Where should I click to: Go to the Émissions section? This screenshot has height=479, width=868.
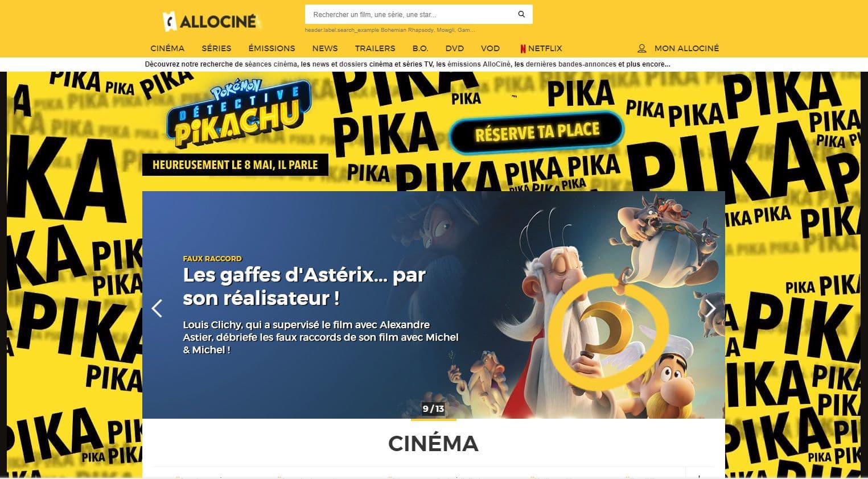[x=271, y=48]
